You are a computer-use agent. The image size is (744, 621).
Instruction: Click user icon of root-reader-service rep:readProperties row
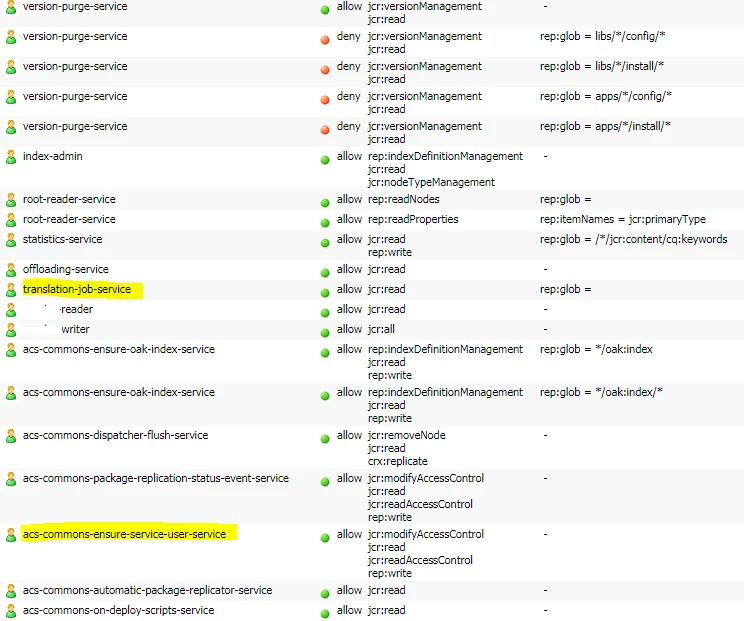(10, 220)
